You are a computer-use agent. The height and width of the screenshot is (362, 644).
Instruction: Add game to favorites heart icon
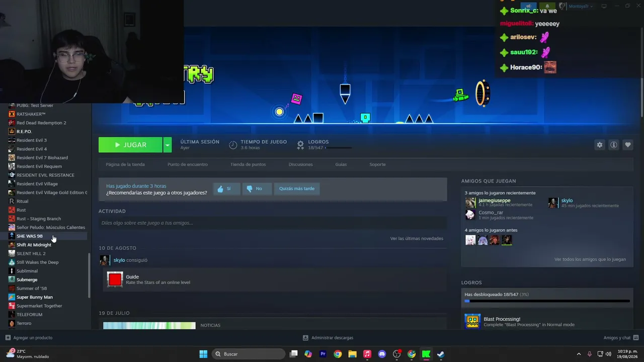pos(628,145)
